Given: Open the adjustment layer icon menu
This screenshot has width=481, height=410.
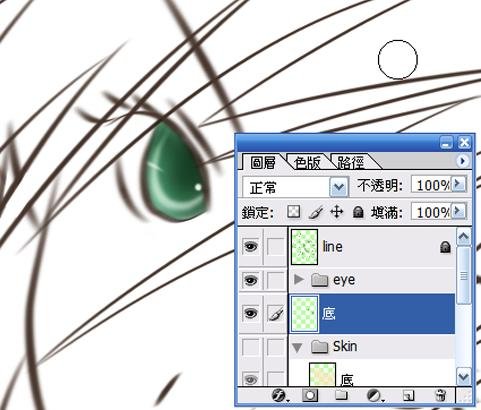Looking at the screenshot, I should (374, 396).
